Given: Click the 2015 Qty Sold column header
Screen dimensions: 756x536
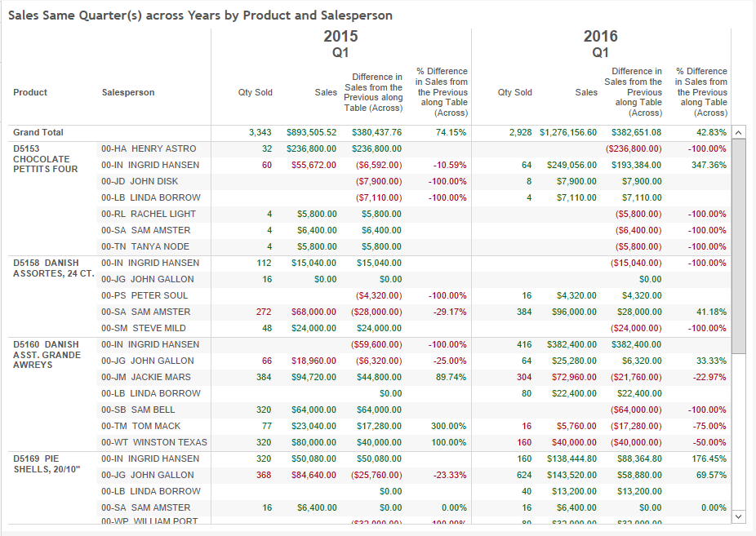Looking at the screenshot, I should (255, 92).
